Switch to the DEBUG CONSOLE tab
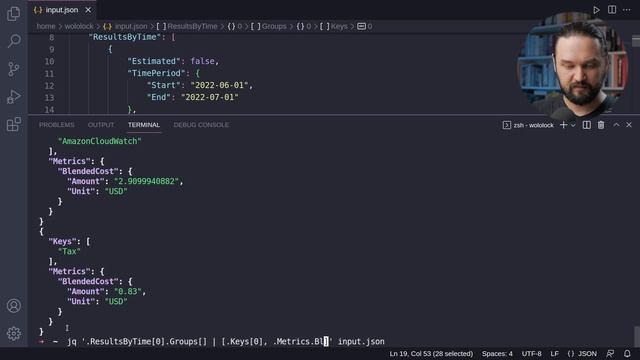The height and width of the screenshot is (360, 640). click(x=201, y=125)
